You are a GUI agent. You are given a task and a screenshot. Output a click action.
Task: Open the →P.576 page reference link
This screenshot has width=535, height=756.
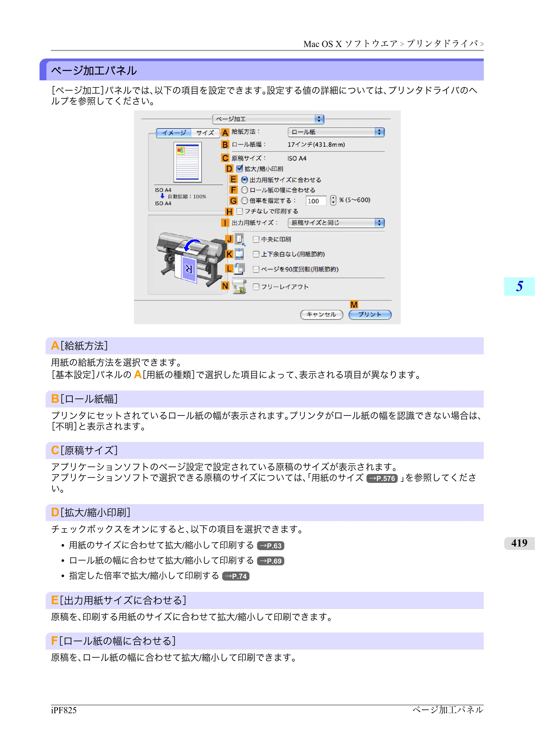coord(382,478)
